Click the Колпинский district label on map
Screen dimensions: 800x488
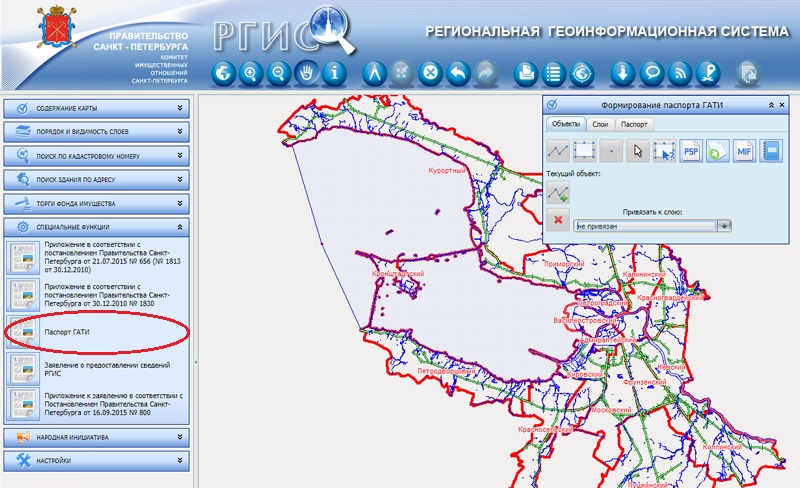tap(722, 447)
